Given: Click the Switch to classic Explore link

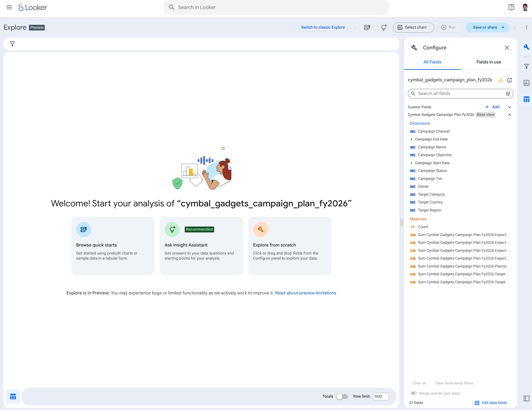Looking at the screenshot, I should click(323, 27).
